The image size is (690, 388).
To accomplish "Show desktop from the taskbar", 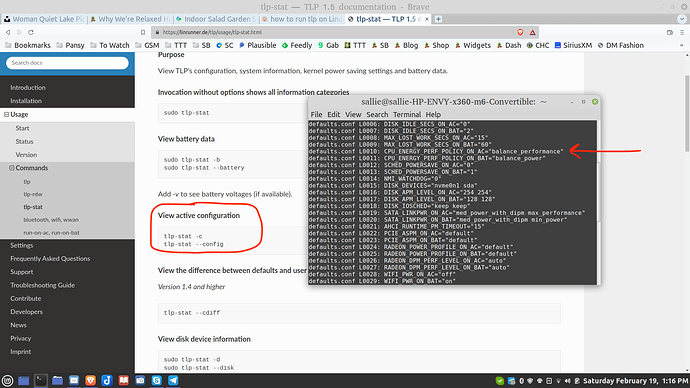I will pos(24,381).
